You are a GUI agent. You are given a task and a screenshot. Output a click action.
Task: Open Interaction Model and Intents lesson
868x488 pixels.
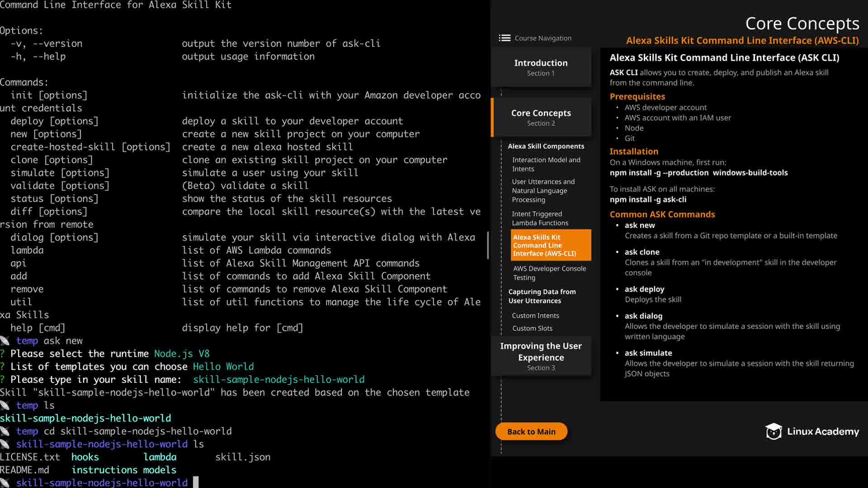point(546,164)
